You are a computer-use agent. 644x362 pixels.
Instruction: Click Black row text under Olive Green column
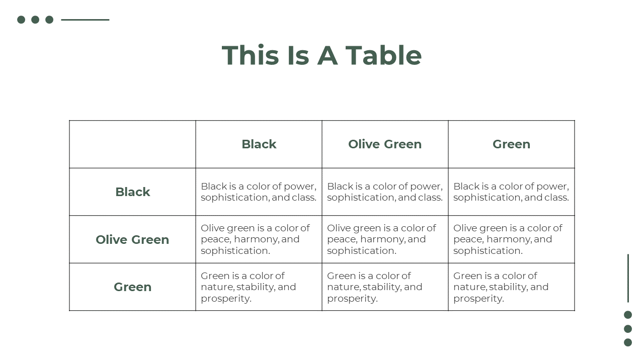pyautogui.click(x=385, y=192)
